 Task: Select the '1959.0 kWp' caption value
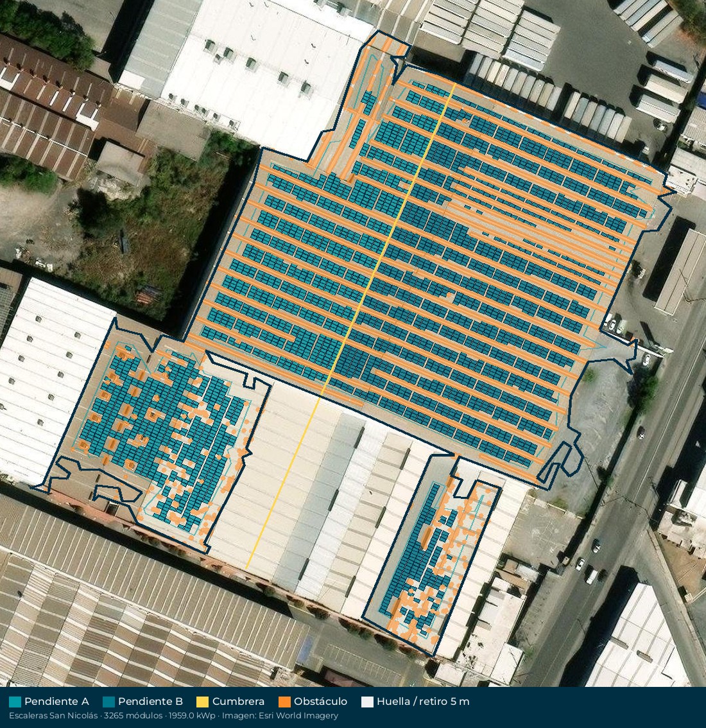192,715
